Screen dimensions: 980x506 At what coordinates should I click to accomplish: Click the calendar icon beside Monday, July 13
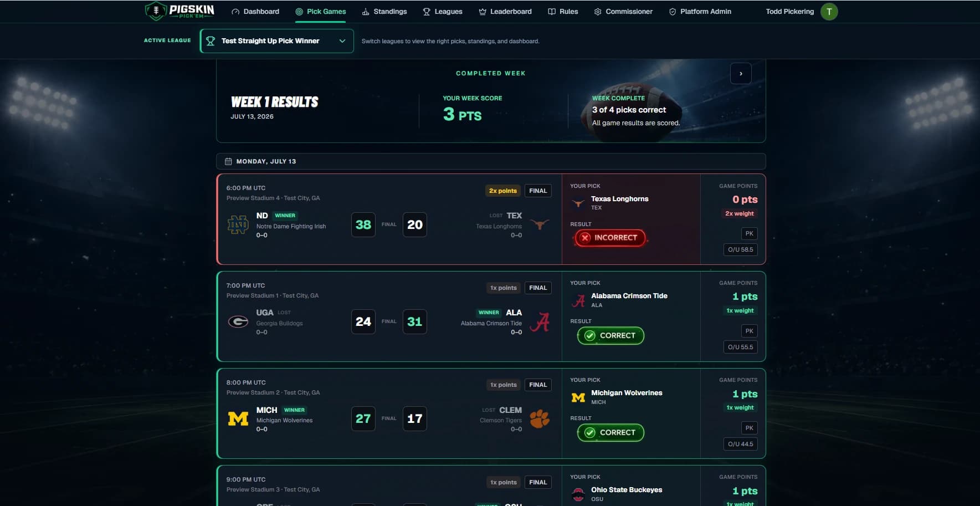[228, 161]
